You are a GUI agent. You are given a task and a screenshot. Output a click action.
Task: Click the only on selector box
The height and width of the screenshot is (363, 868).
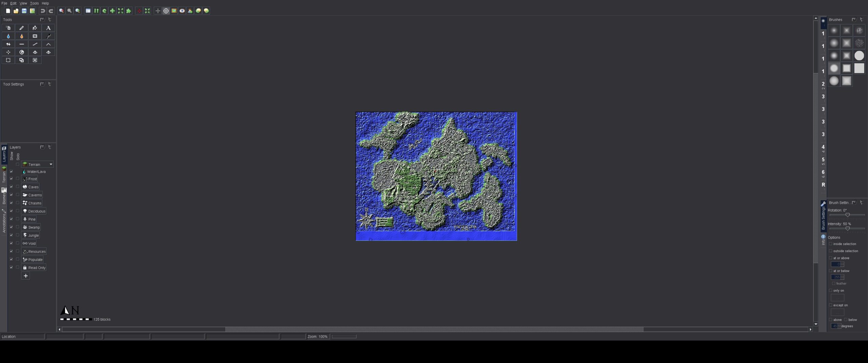point(837,298)
